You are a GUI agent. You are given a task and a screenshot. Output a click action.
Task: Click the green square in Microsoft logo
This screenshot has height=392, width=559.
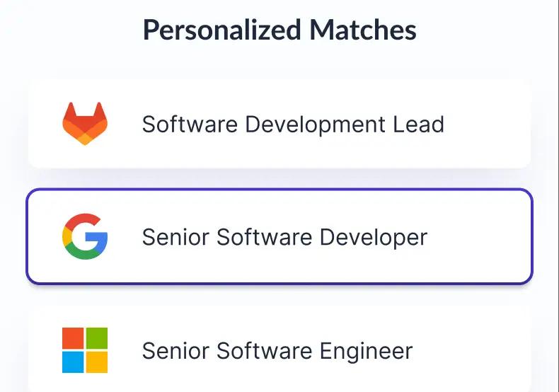click(x=97, y=338)
